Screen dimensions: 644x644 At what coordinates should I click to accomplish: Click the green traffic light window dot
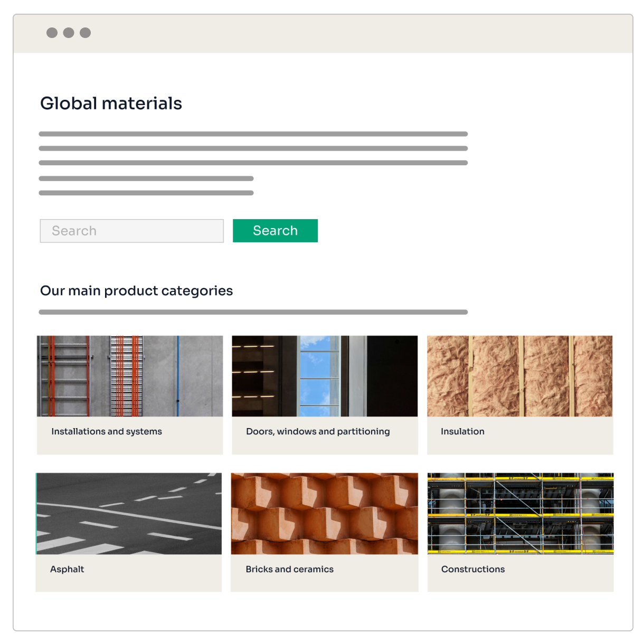click(85, 33)
